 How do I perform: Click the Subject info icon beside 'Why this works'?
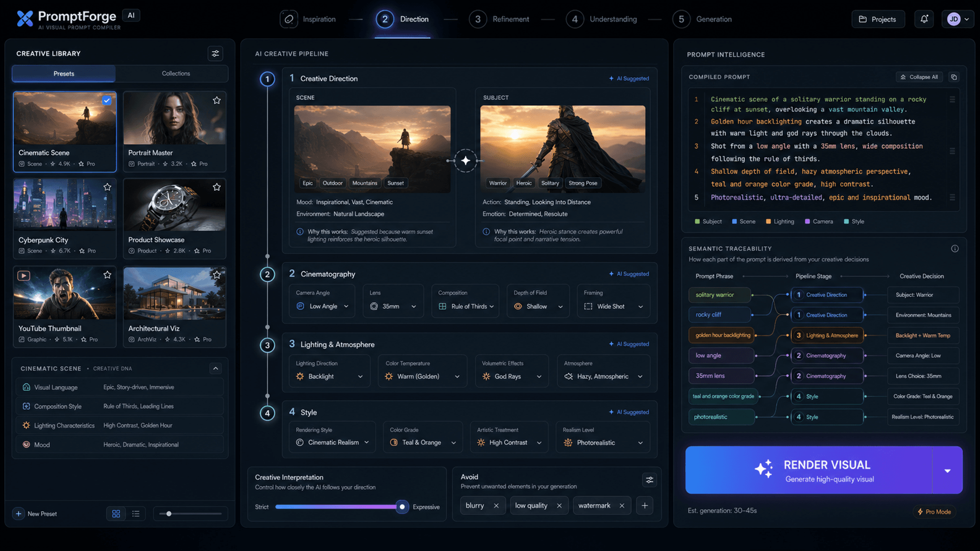[x=486, y=231]
